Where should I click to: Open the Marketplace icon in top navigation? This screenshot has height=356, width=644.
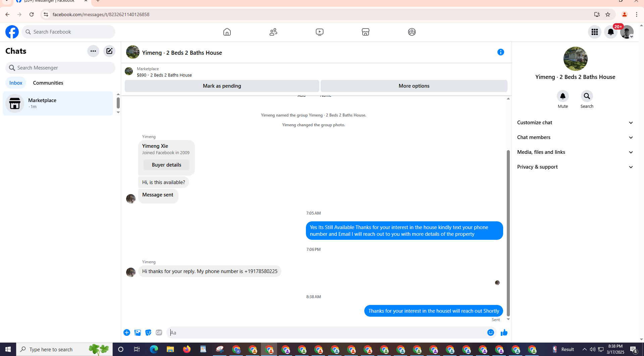(x=366, y=32)
